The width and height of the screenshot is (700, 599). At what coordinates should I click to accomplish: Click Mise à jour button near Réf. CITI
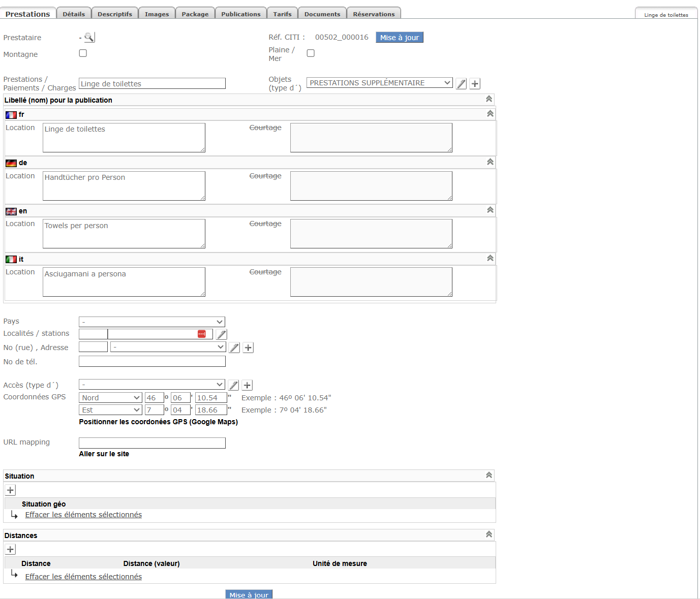pos(399,38)
